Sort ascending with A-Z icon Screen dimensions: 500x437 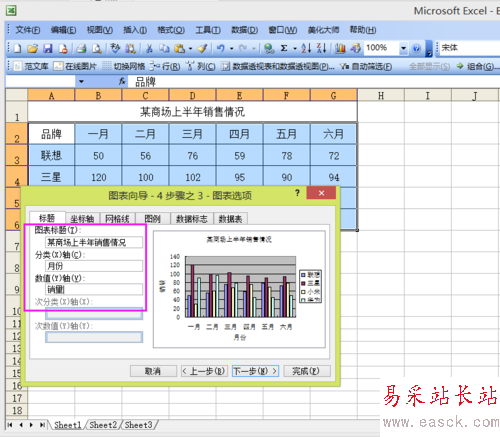pos(306,49)
